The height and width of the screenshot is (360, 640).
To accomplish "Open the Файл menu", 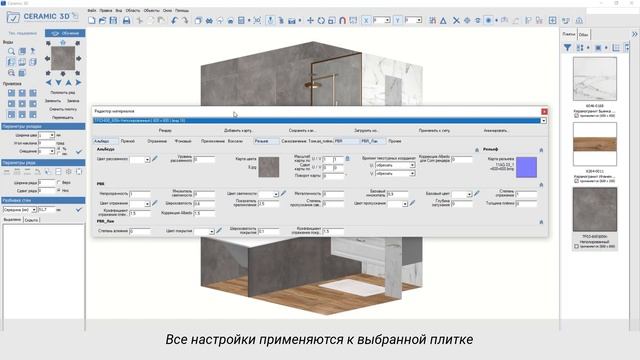I will pos(92,11).
